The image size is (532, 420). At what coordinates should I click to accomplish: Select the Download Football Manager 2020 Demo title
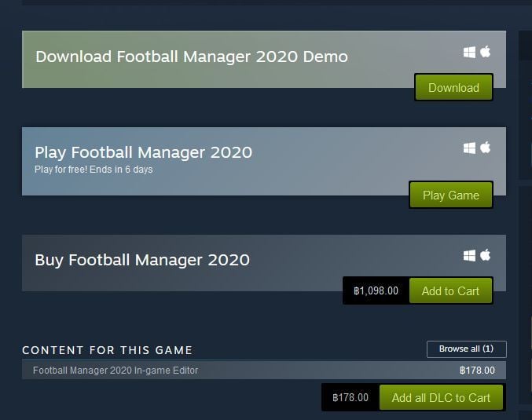click(x=192, y=57)
